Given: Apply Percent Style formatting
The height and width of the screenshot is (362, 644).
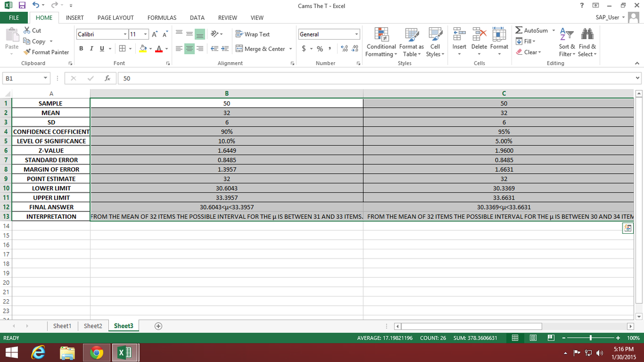Looking at the screenshot, I should tap(319, 49).
